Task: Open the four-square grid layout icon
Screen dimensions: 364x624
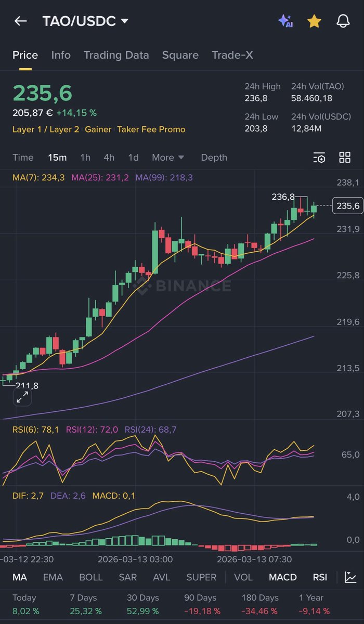Action: point(345,158)
